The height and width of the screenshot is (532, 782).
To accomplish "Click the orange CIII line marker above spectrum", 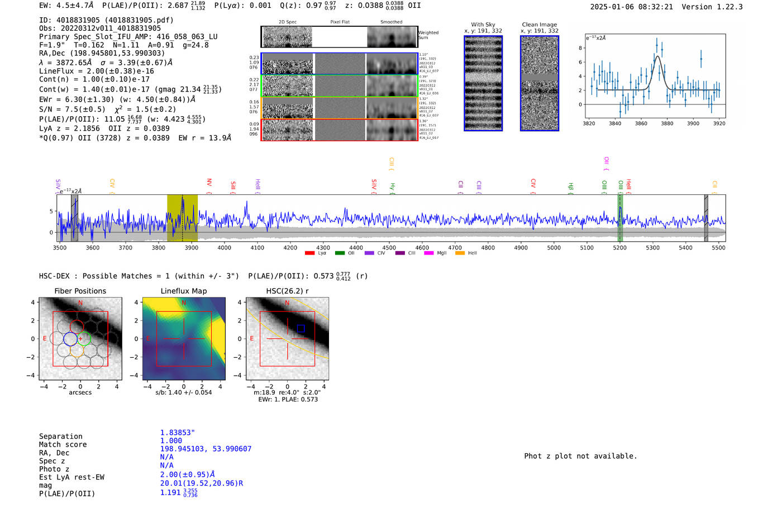I will [x=391, y=164].
